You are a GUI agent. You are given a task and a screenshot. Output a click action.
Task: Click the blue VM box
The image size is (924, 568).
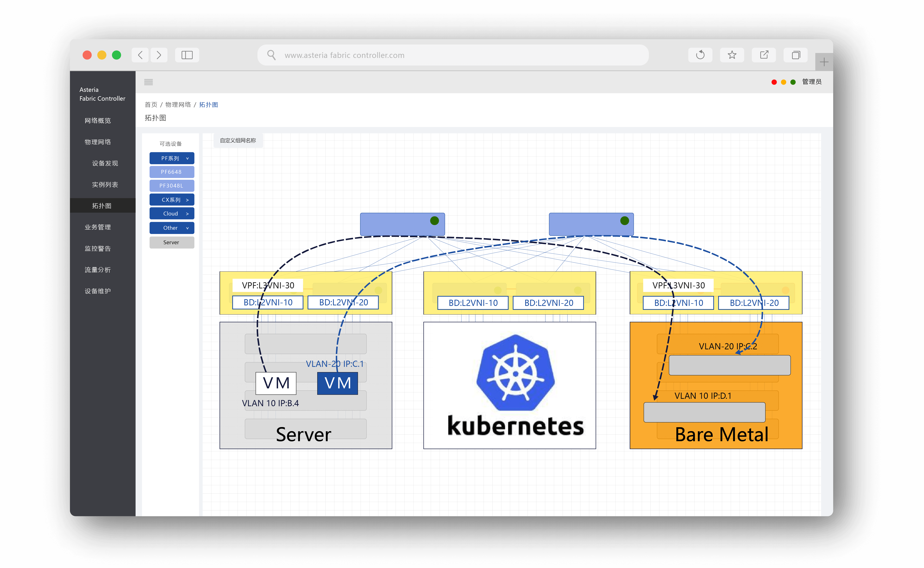(x=338, y=383)
